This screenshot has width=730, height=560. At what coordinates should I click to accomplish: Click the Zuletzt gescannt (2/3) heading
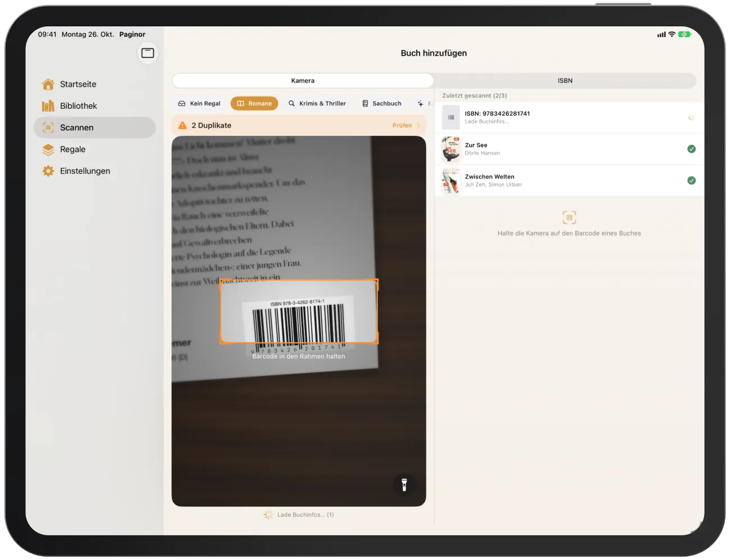(474, 96)
